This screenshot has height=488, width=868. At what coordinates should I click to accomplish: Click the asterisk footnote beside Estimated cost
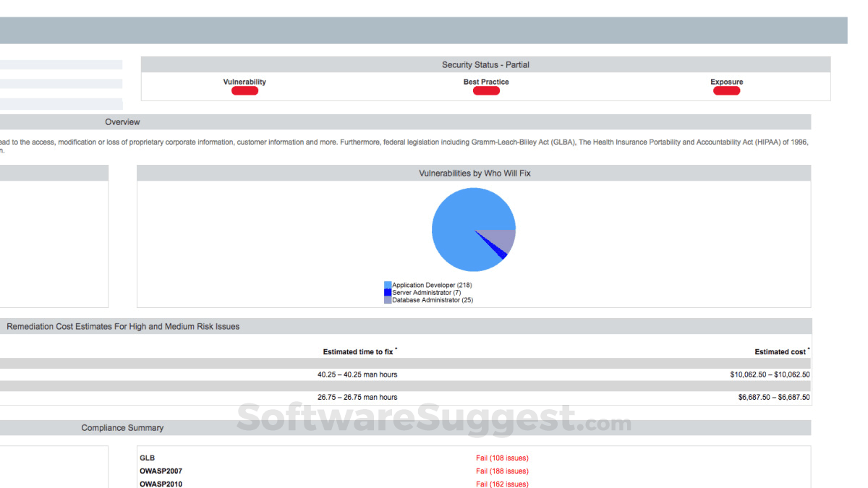tap(807, 348)
